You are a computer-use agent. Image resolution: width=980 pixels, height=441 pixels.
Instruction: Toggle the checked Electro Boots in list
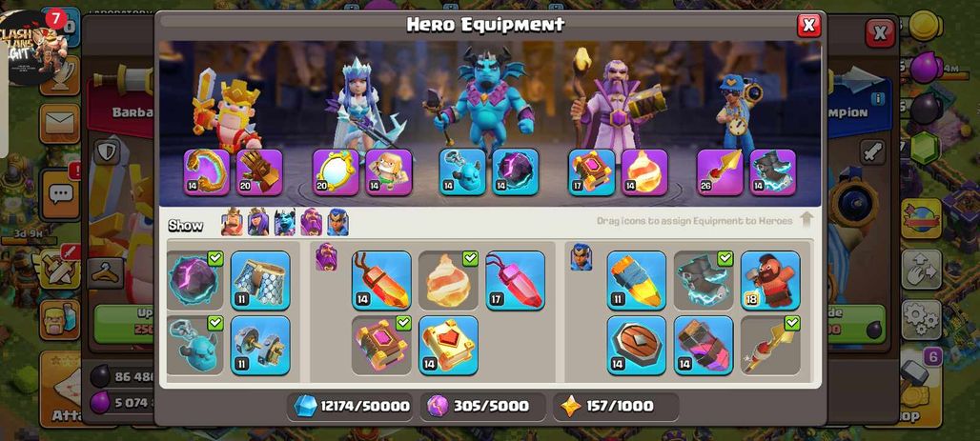coord(704,280)
